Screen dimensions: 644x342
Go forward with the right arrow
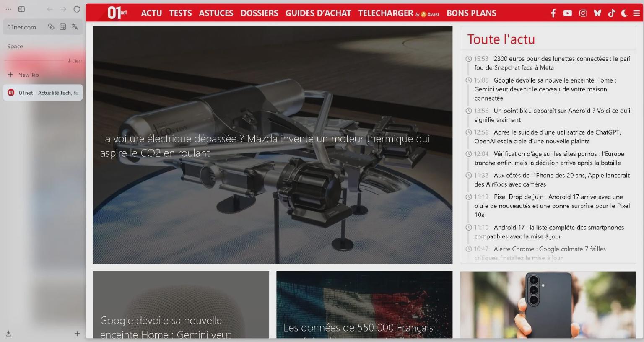pyautogui.click(x=63, y=9)
